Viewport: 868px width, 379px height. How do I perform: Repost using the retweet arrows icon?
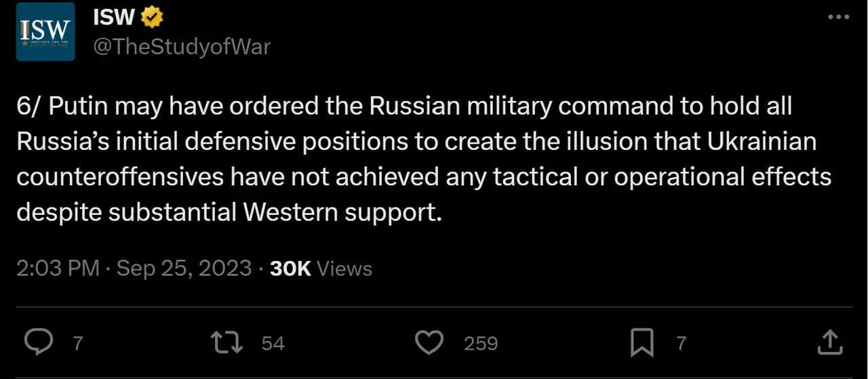coord(226,343)
